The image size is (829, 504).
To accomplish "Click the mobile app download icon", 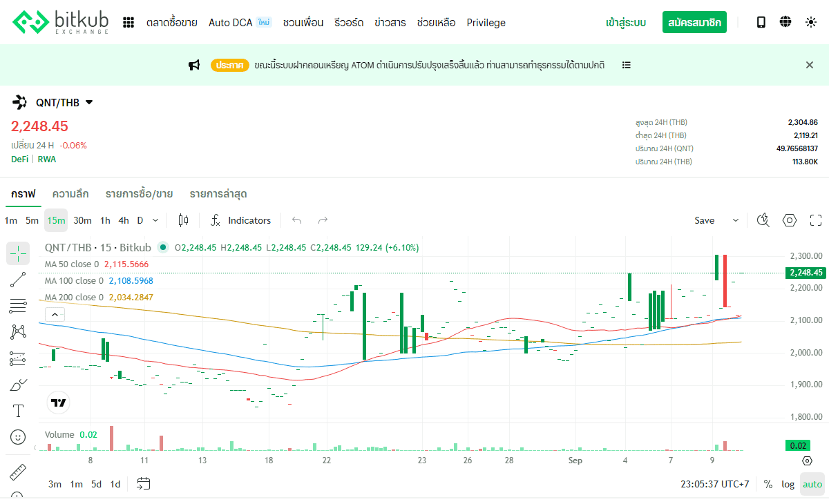I will (761, 22).
